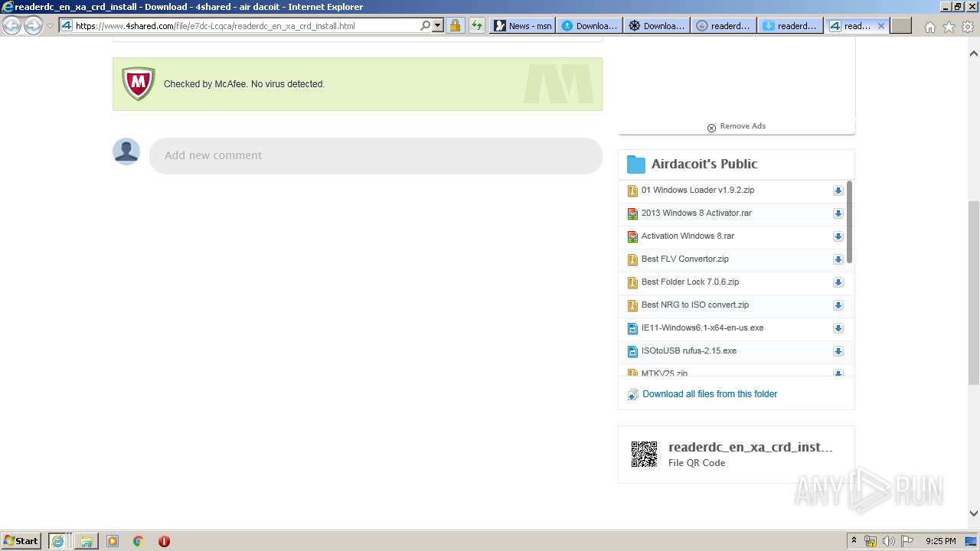Open the address bar search magnifier

[426, 25]
